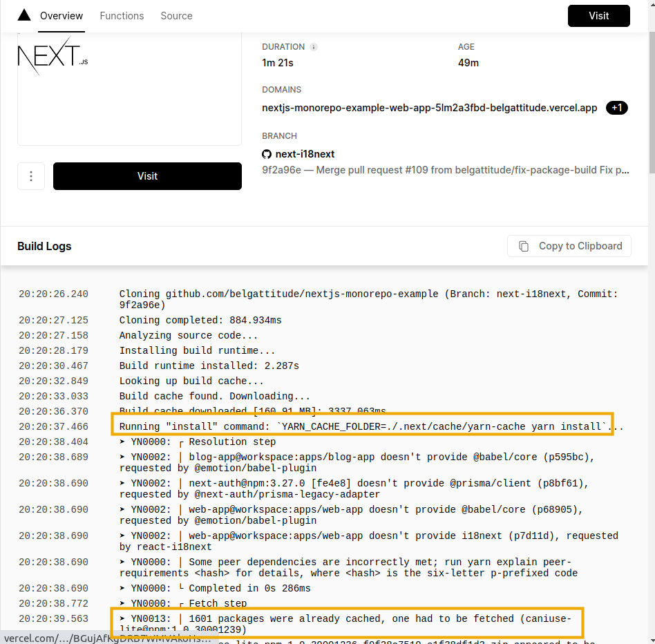Open the Source tab
655x644 pixels.
[176, 16]
